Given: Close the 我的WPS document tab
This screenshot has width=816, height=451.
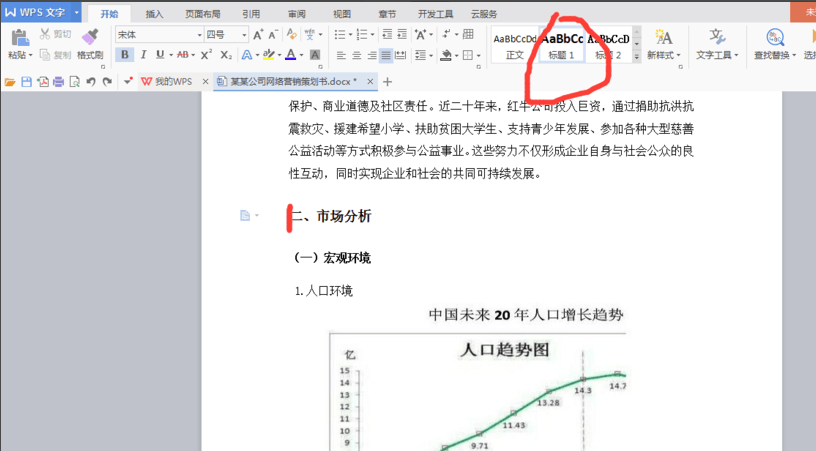Looking at the screenshot, I should coord(205,81).
